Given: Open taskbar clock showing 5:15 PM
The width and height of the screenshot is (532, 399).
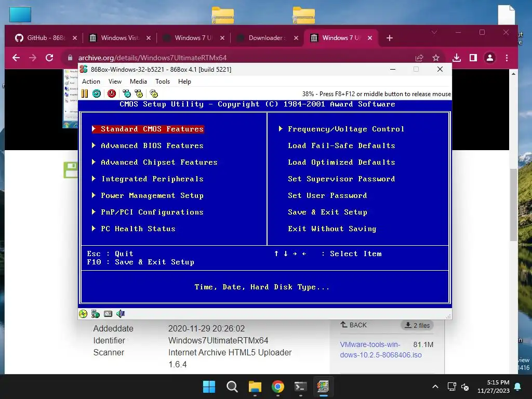Looking at the screenshot, I should click(494, 387).
